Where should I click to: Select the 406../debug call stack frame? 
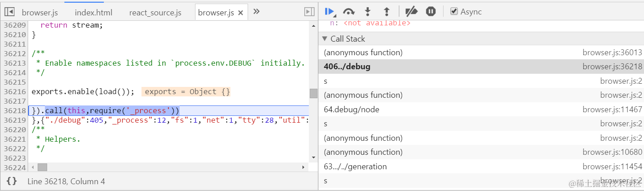481,67
